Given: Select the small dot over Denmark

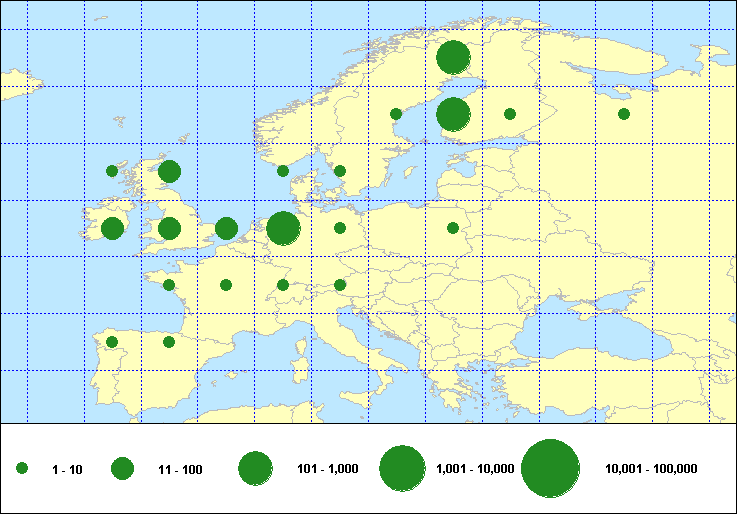Looking at the screenshot, I should click(x=340, y=171).
